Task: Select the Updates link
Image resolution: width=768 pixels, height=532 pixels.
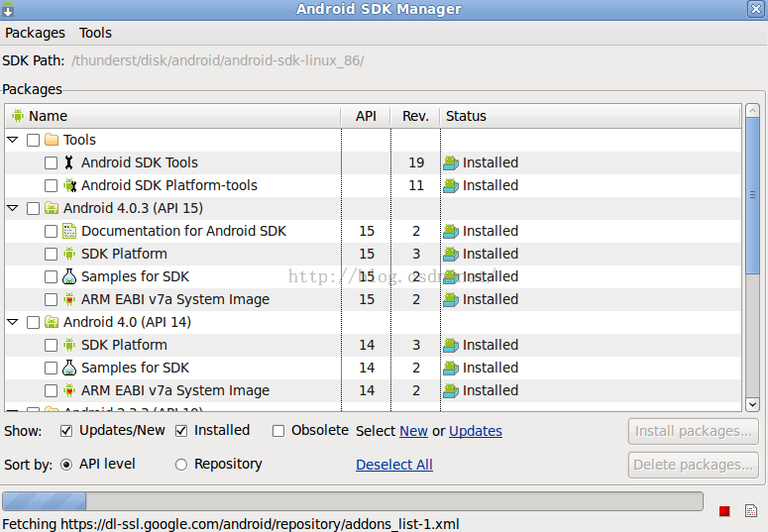Action: point(476,431)
